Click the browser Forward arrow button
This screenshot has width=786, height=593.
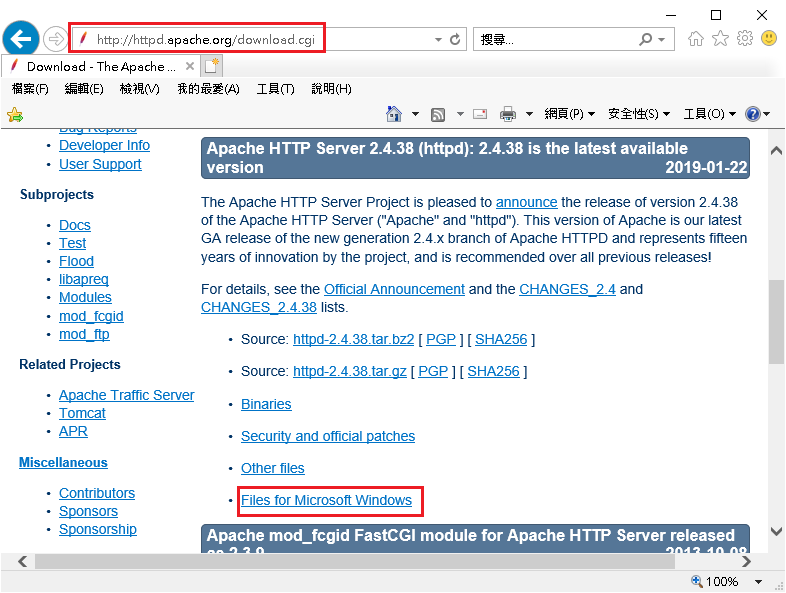tap(55, 39)
